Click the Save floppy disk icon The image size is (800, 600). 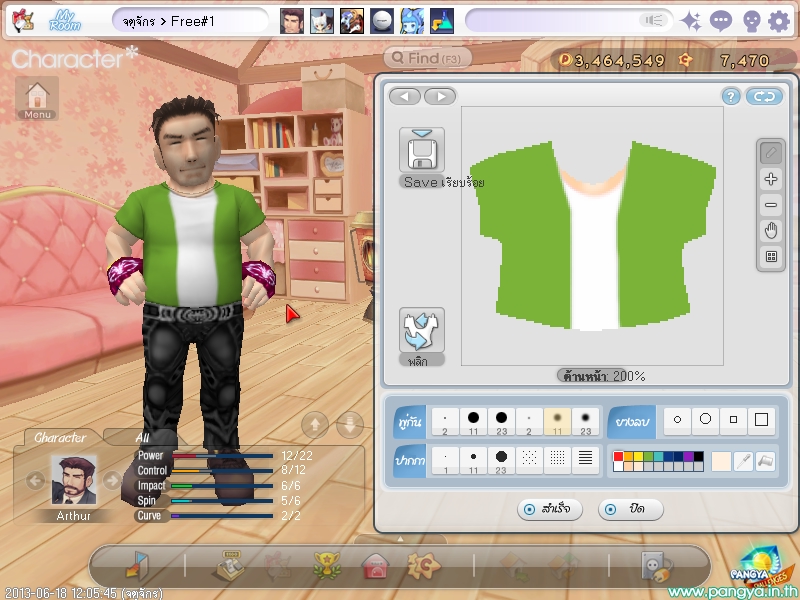421,151
